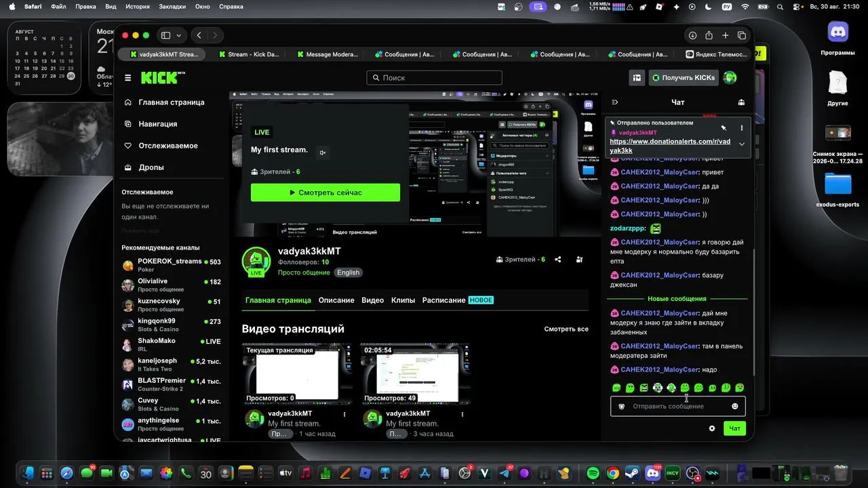Open the Файл menu
The image size is (868, 488).
pyautogui.click(x=58, y=7)
